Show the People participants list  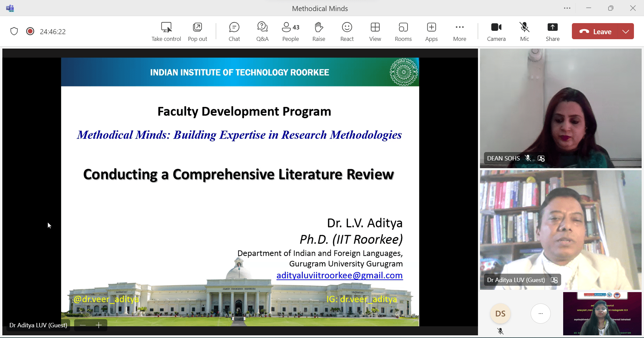(290, 31)
